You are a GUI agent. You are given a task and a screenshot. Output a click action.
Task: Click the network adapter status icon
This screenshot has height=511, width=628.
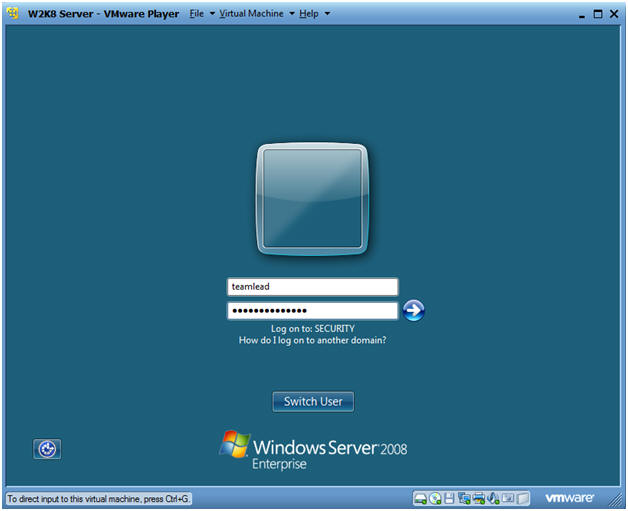pos(464,498)
